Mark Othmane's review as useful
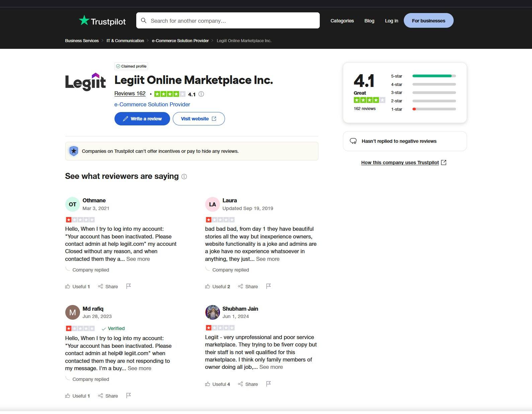This screenshot has width=532, height=414. [x=78, y=287]
